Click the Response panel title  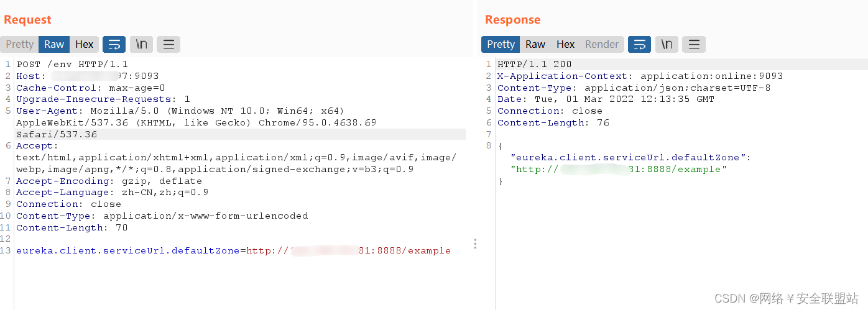point(513,19)
